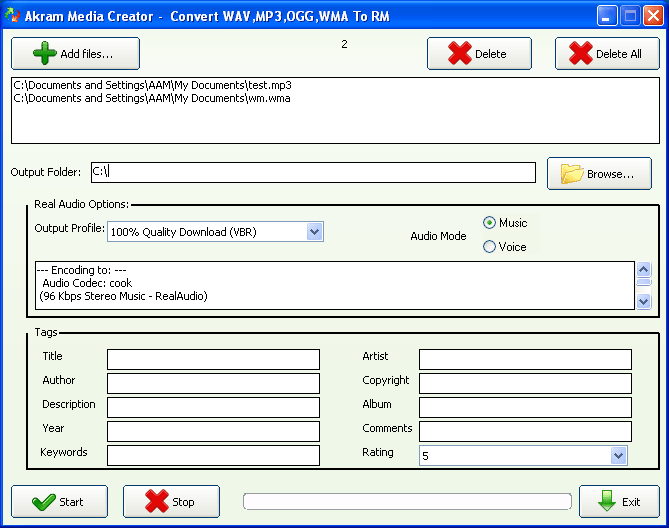Click the conversion progress bar

[407, 501]
